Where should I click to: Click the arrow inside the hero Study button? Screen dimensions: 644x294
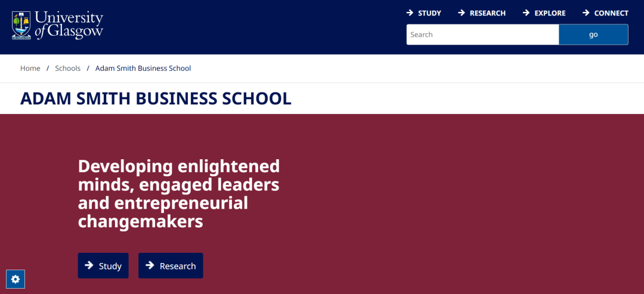coord(89,265)
